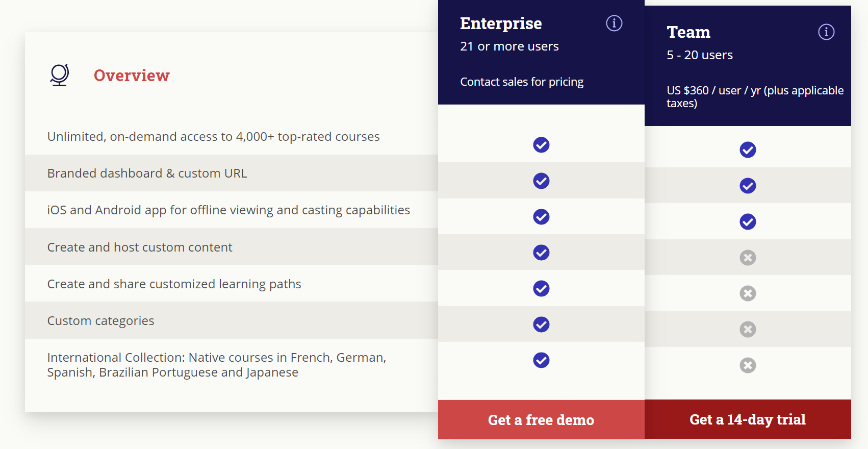
Task: Click the Branded dashboard & custom URL row
Action: (147, 173)
